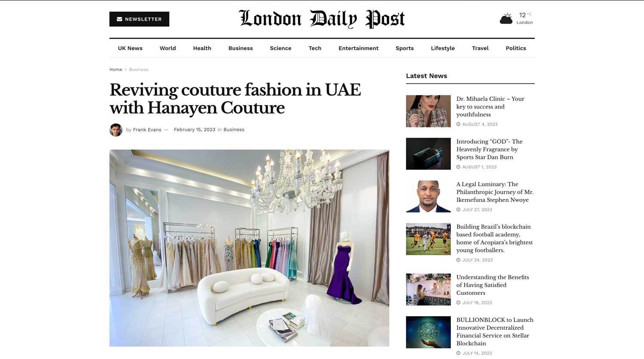Viewport: 644px width, 359px height.
Task: Click the Frank Evans author link
Action: (147, 130)
